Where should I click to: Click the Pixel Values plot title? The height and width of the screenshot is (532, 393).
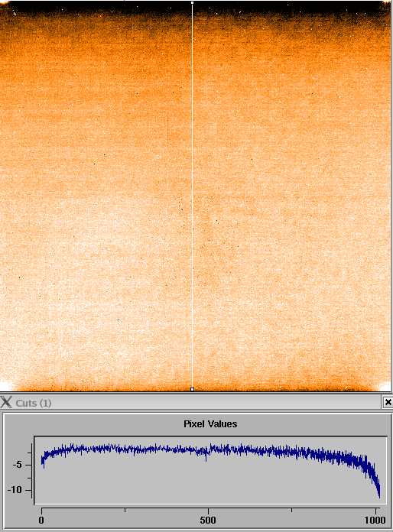pos(210,423)
